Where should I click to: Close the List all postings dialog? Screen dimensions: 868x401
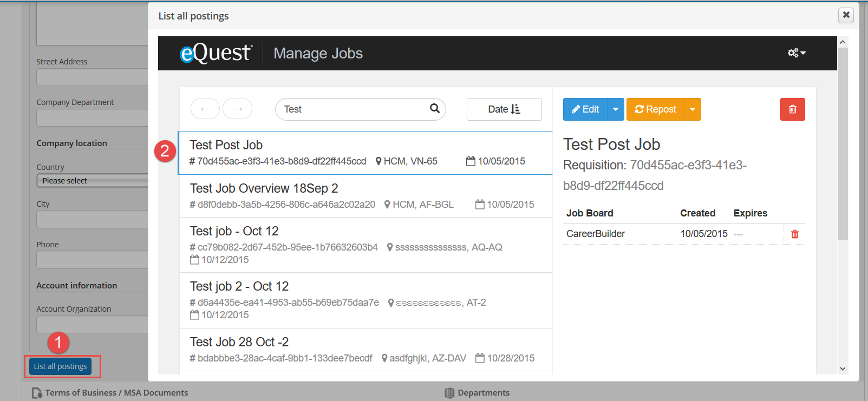[x=846, y=15]
